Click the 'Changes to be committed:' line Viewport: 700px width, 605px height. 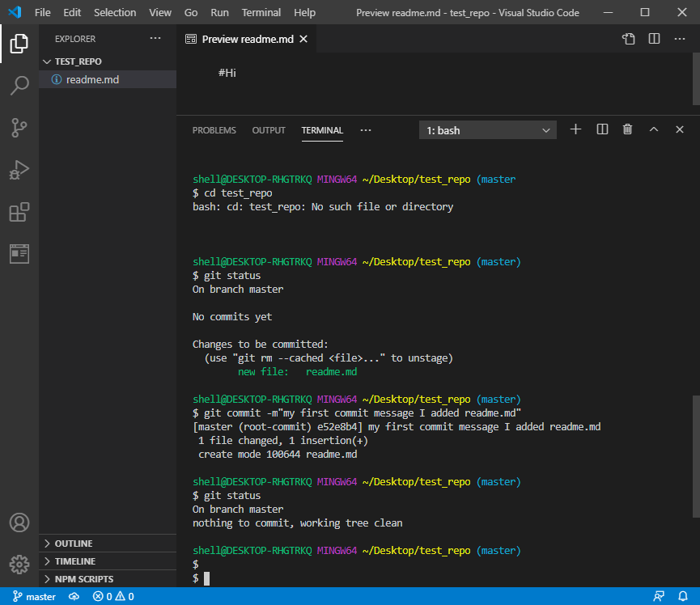click(x=261, y=345)
